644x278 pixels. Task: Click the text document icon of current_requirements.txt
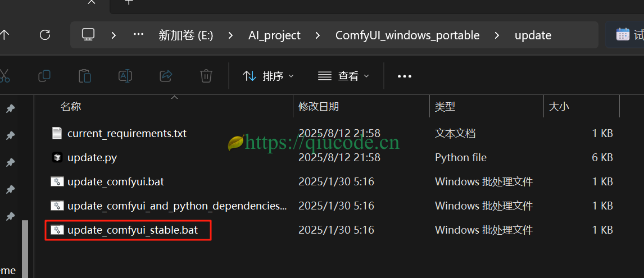pos(57,134)
